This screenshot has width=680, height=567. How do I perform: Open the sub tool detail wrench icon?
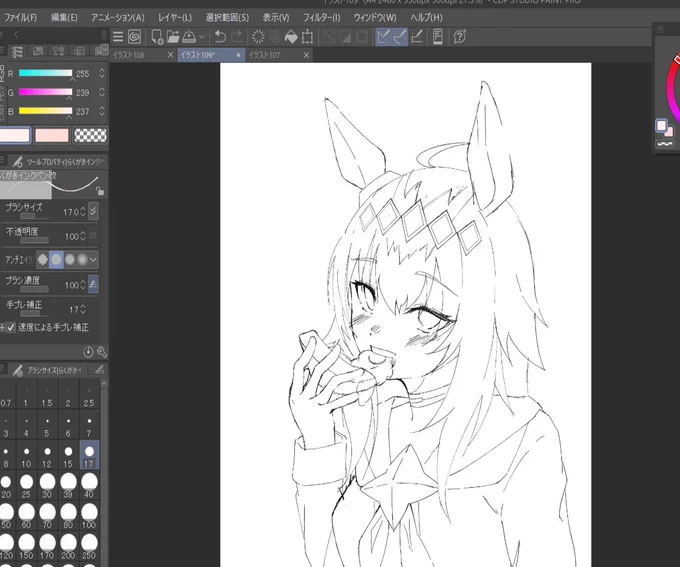(x=102, y=352)
